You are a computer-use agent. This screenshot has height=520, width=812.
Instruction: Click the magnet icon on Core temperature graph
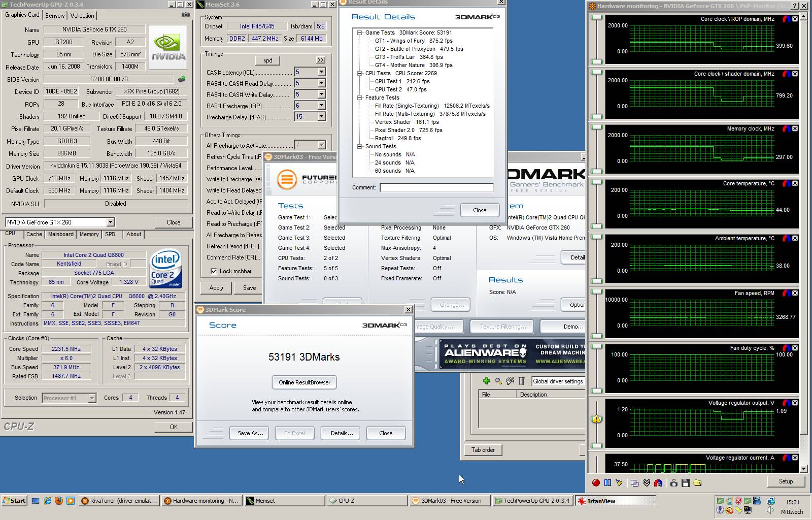tap(786, 183)
